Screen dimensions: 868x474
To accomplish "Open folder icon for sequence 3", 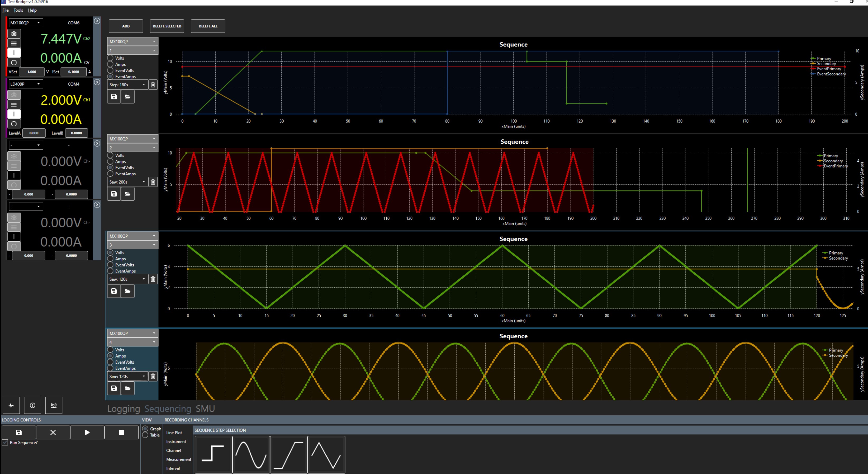I will click(128, 291).
